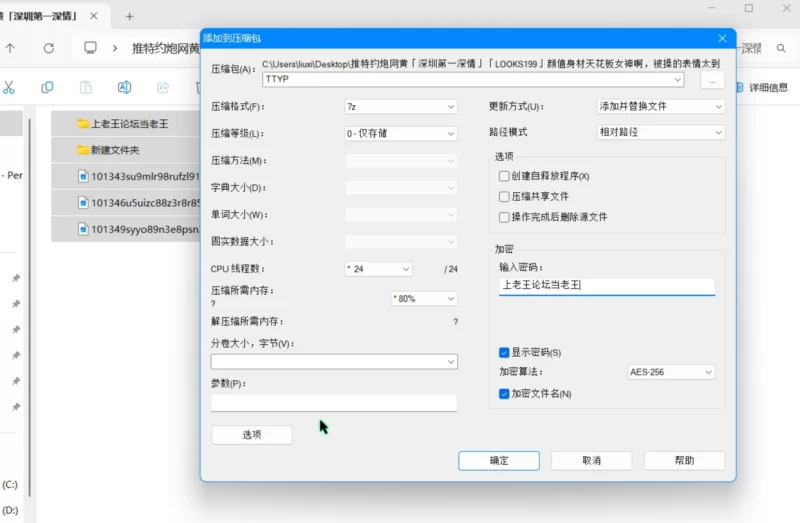Image resolution: width=800 pixels, height=523 pixels.
Task: Open the 路径模式 相对路径 dropdown
Action: pos(661,132)
